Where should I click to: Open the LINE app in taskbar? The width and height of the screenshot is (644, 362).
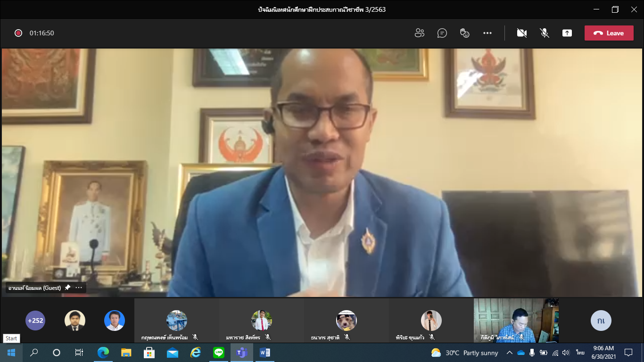[x=219, y=353]
